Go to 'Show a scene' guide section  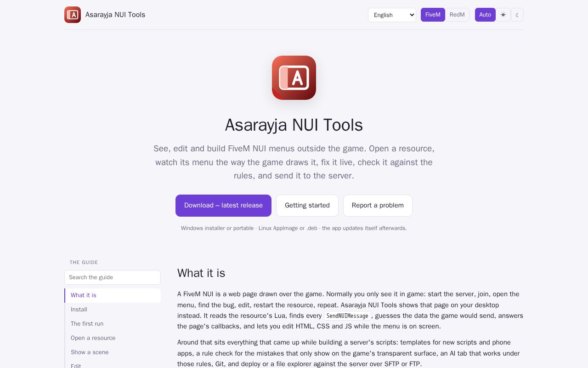tap(113, 352)
